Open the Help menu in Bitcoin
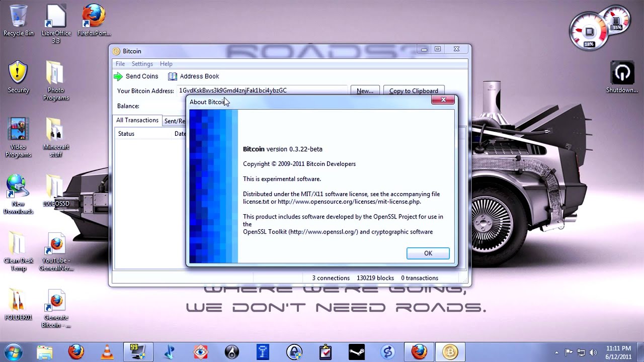This screenshot has width=644, height=362. pyautogui.click(x=166, y=64)
